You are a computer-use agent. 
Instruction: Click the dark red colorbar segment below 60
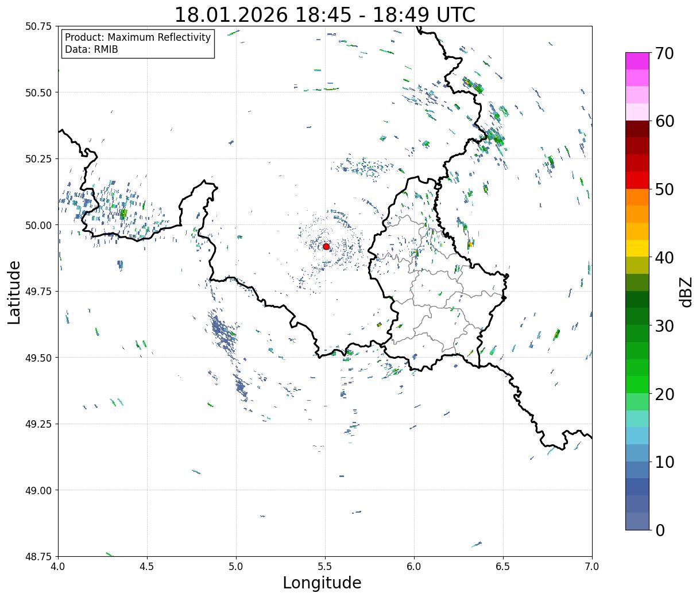pos(637,129)
